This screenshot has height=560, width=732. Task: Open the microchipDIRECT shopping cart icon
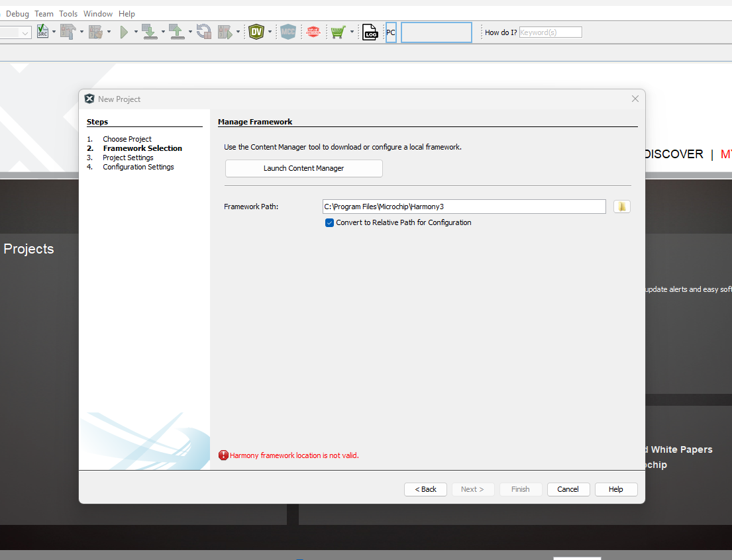click(338, 32)
